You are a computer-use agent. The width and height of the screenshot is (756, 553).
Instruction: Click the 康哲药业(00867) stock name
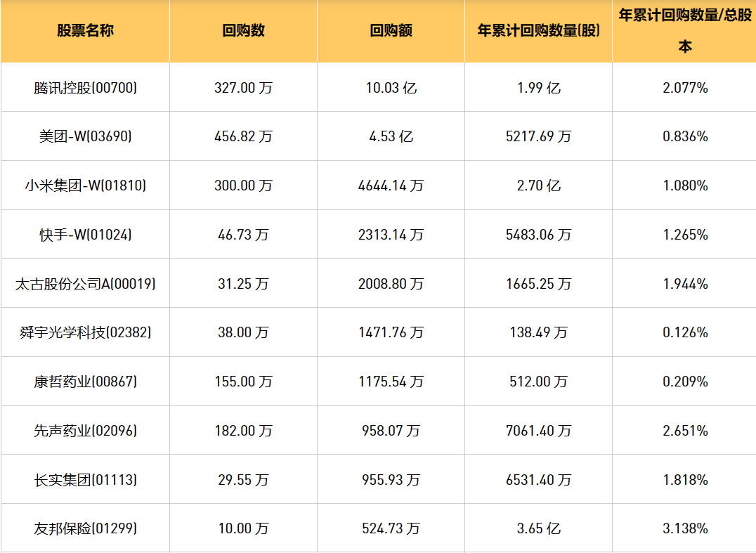tap(85, 382)
